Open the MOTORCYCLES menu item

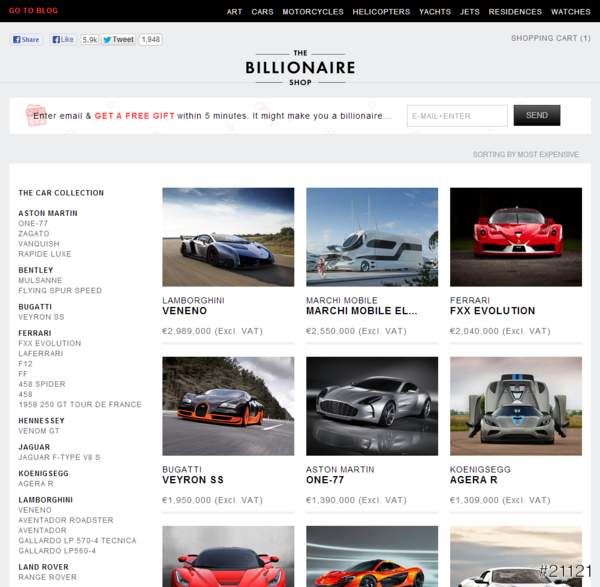[x=313, y=11]
